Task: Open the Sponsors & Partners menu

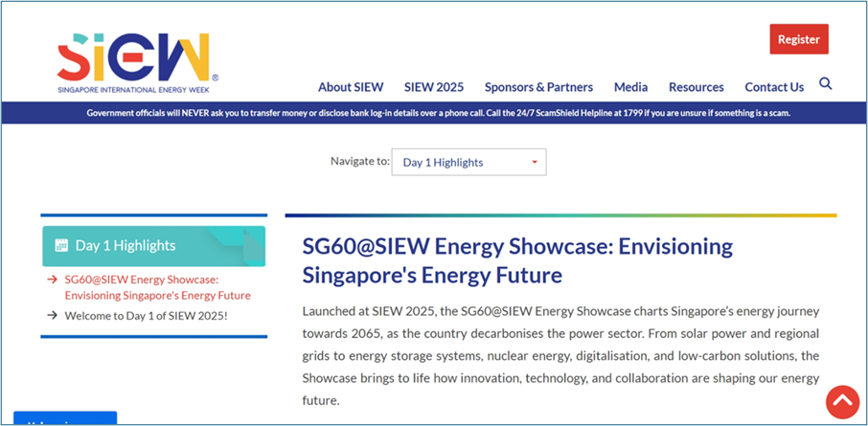Action: (538, 87)
